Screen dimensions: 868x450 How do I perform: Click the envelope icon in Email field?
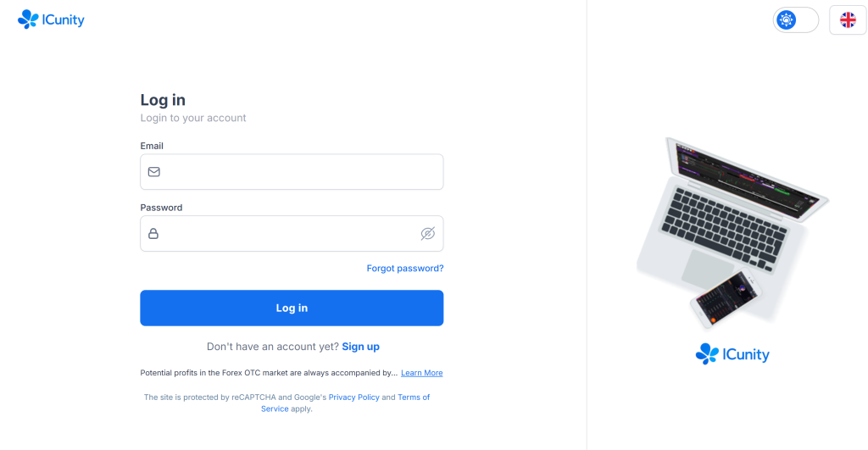pos(153,172)
